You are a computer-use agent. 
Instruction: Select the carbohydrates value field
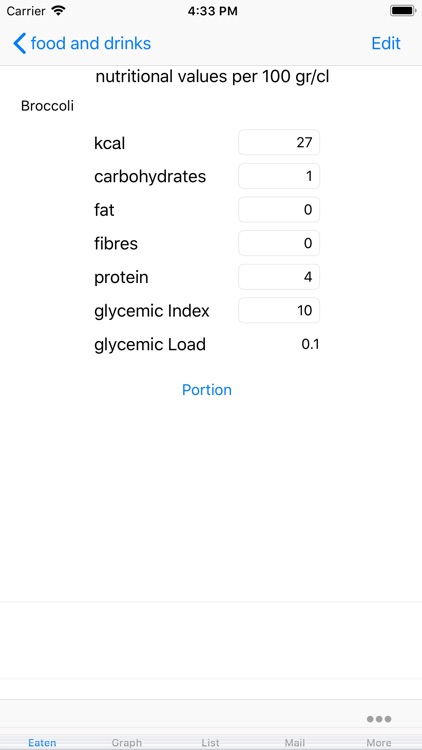(x=279, y=176)
